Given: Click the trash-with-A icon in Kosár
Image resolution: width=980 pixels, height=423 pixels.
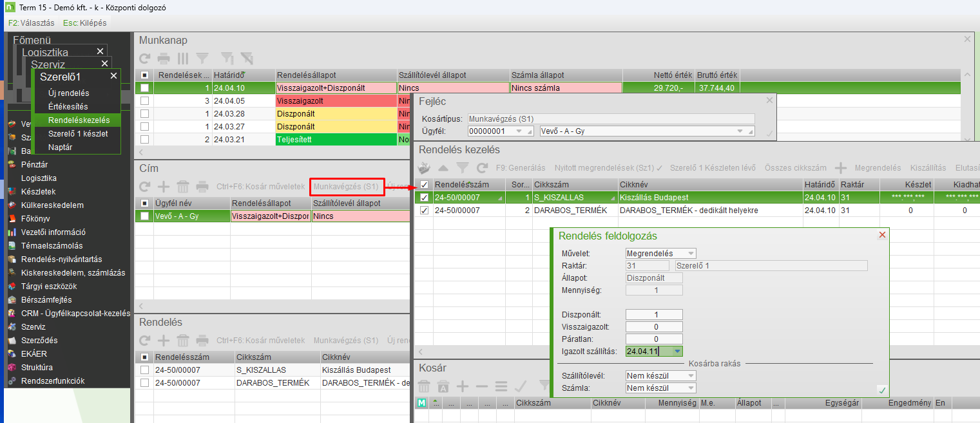Looking at the screenshot, I should click(443, 386).
